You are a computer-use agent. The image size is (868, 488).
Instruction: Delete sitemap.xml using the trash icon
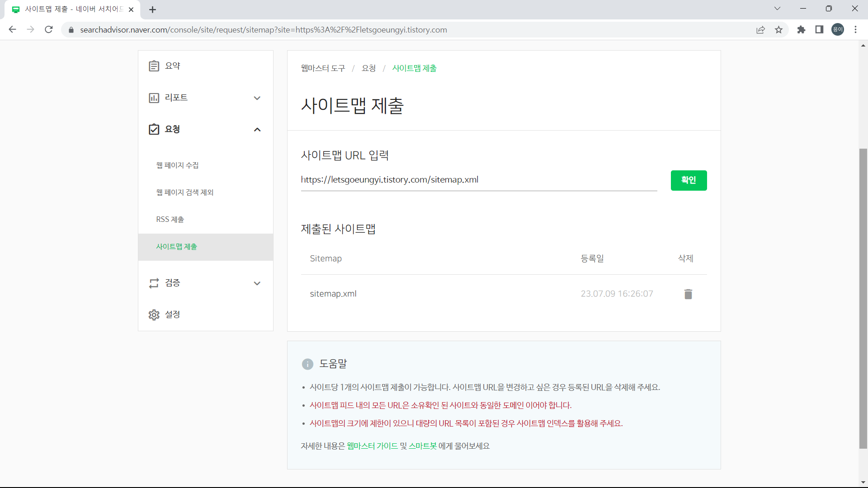688,294
